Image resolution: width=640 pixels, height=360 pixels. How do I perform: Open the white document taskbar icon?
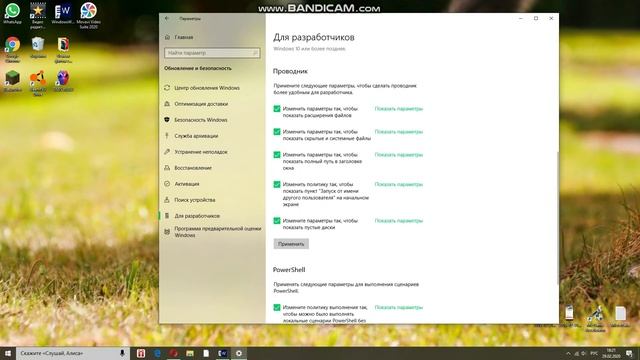(x=206, y=353)
